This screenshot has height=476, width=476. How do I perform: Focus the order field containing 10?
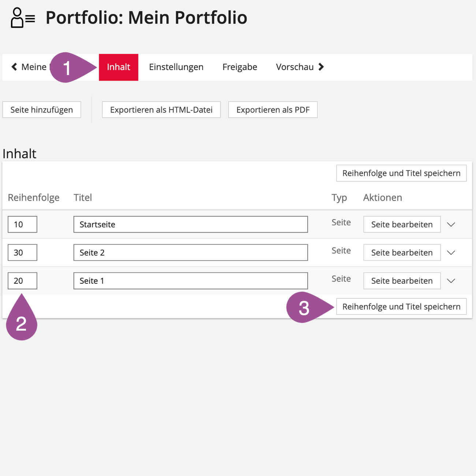(x=22, y=224)
